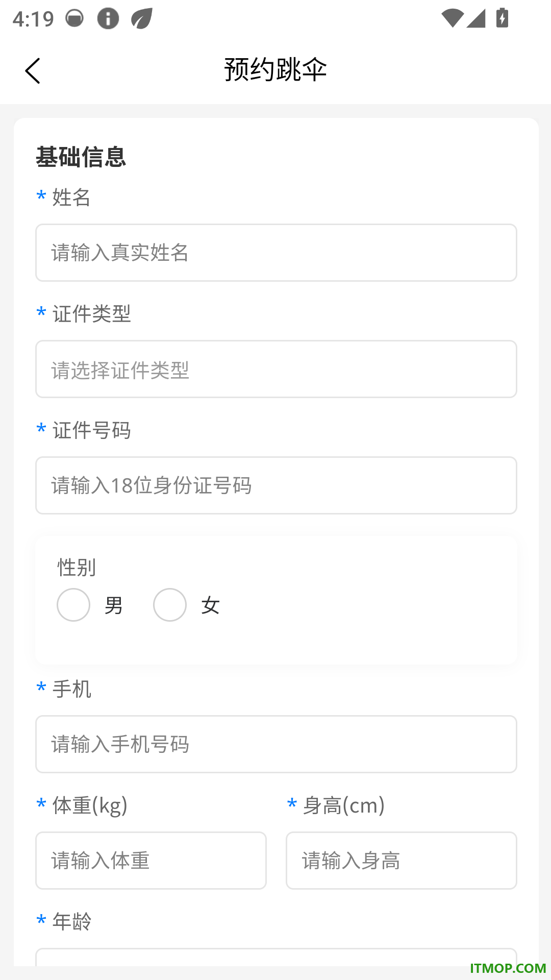Focus the 请输入真实姓名 name field
This screenshot has width=551, height=980.
coord(276,253)
